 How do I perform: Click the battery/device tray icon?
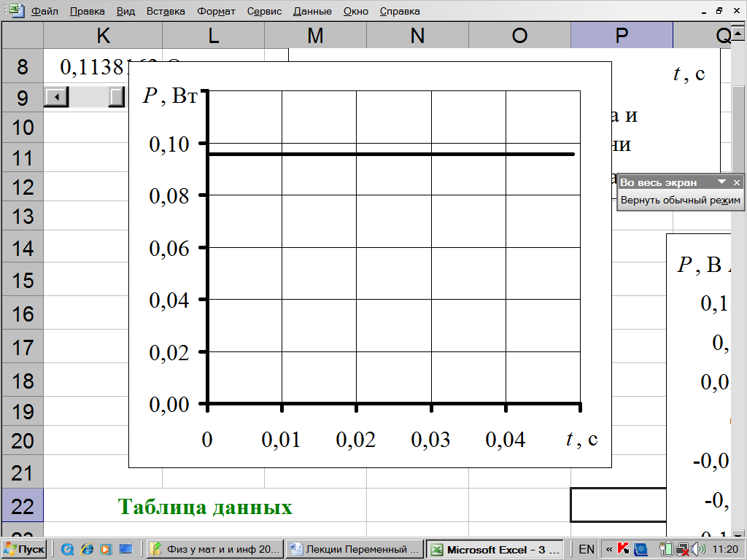[x=666, y=550]
